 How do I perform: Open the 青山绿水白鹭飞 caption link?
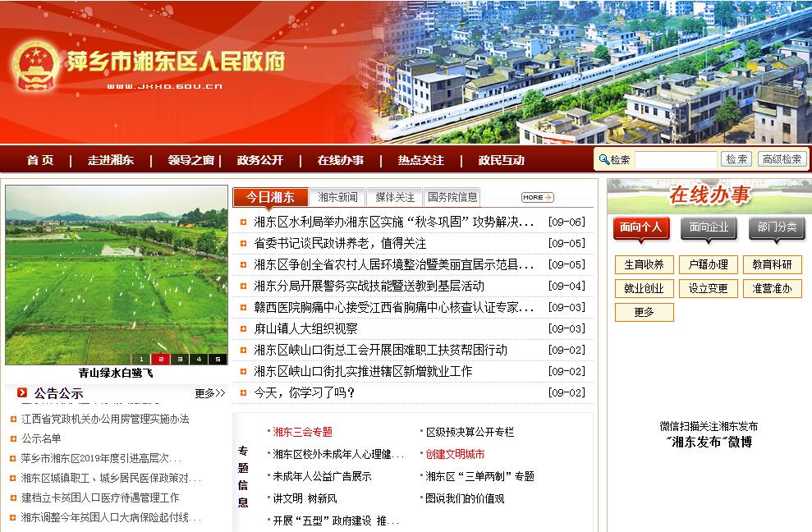[116, 373]
